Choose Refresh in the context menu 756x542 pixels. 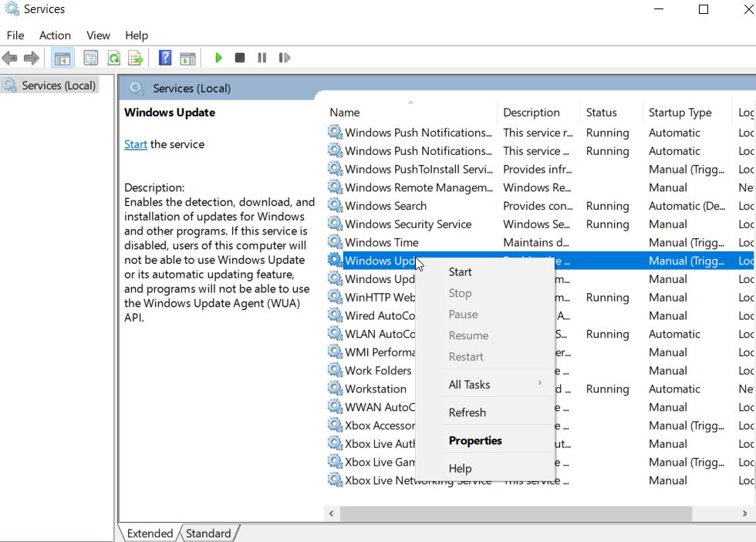click(485, 412)
